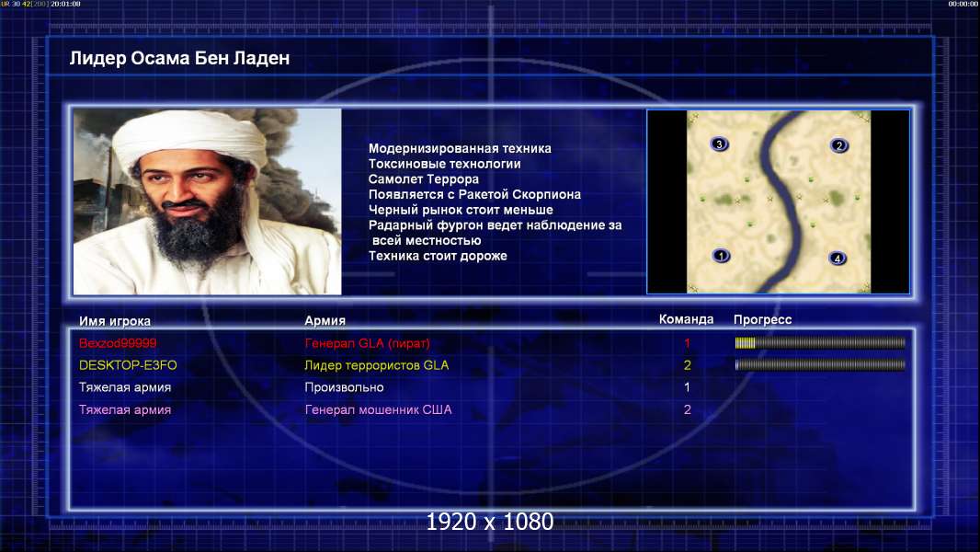The image size is (980, 552).
Task: Click 'Модернизированная техника' trait line
Action: pos(460,148)
